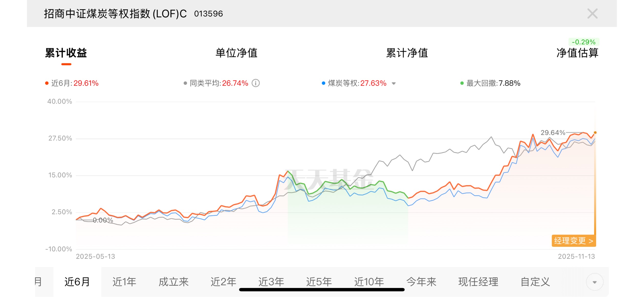Switch to the 单位净值 tab

(x=236, y=53)
